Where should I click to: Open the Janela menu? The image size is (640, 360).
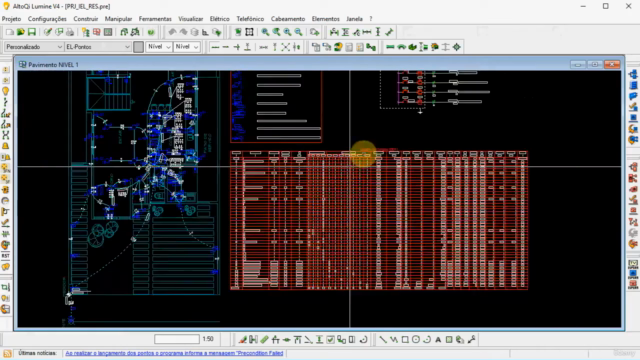[354, 19]
